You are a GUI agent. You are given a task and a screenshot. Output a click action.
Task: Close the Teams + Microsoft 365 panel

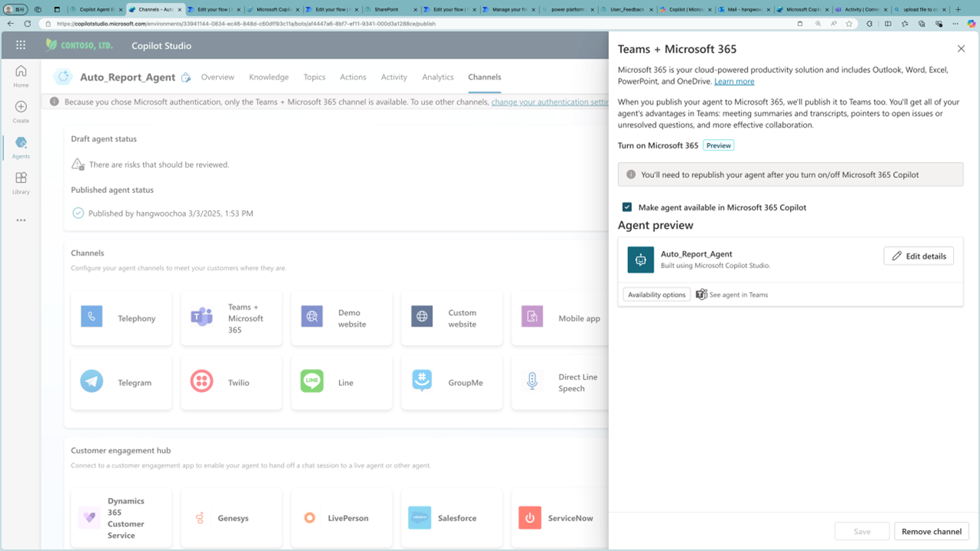pos(961,48)
